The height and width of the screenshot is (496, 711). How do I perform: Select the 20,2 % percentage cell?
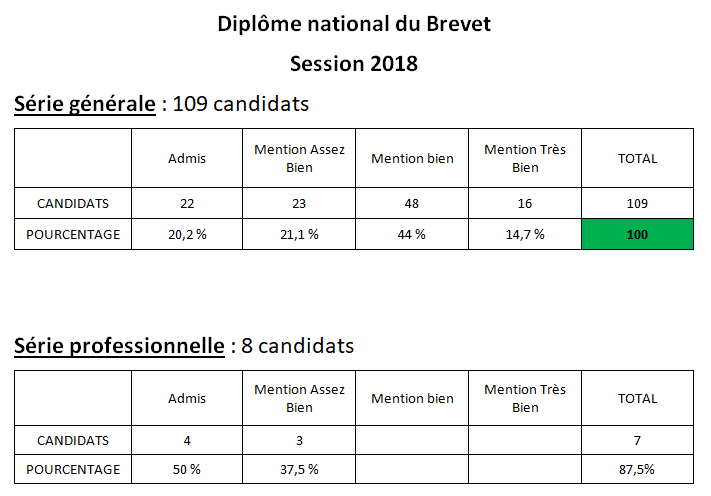click(x=187, y=234)
